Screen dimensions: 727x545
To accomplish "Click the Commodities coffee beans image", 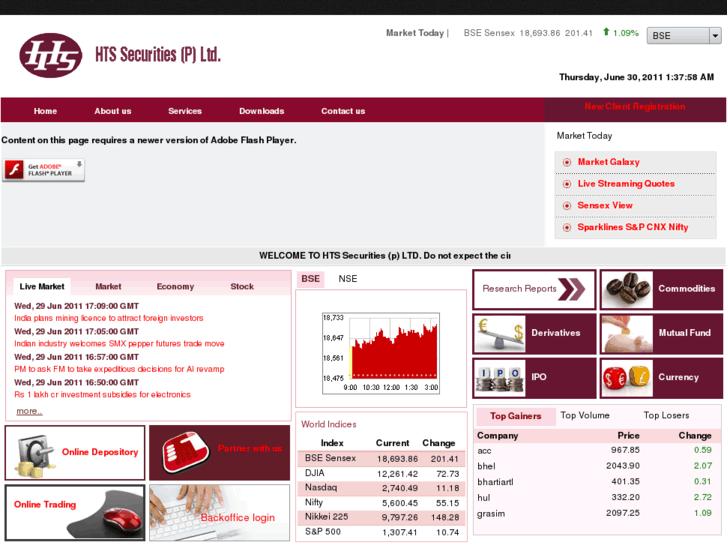I will (x=627, y=289).
